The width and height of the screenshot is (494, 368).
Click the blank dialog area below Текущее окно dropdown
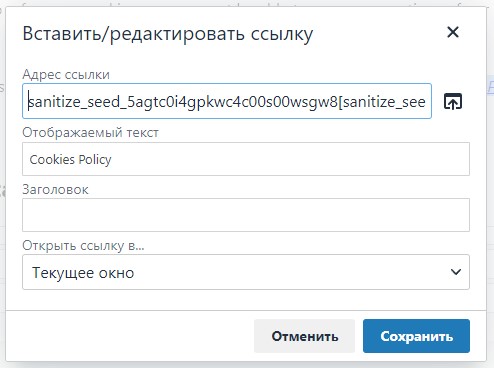(x=246, y=300)
